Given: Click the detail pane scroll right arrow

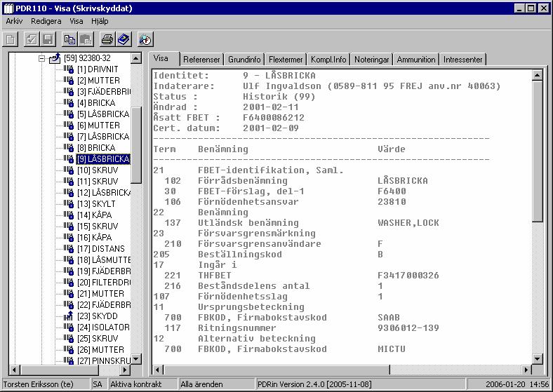Looking at the screenshot, I should [526, 370].
